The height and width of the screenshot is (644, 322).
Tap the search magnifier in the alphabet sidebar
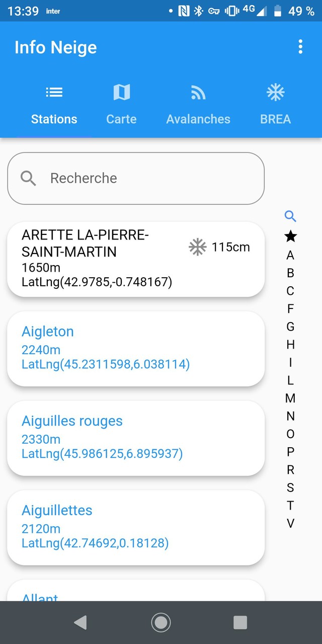pos(290,216)
